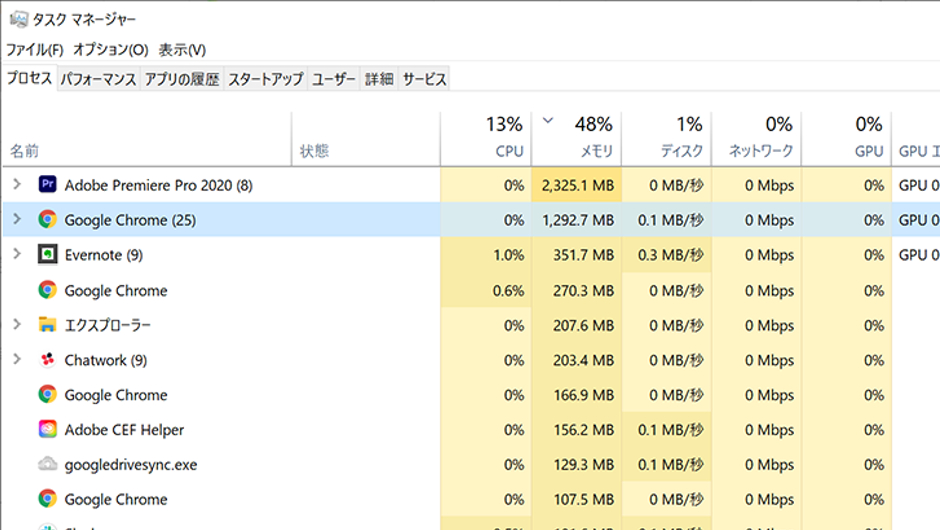
Task: Expand エクスプローラー process group
Action: pyautogui.click(x=17, y=324)
